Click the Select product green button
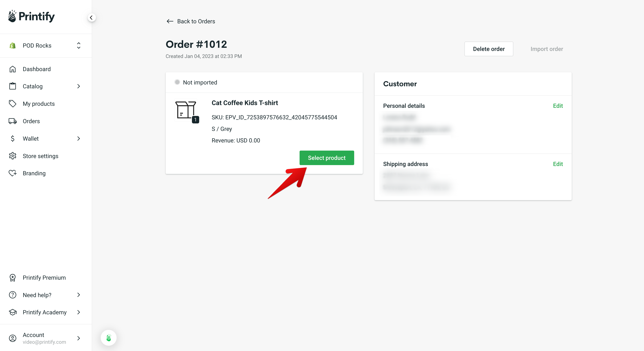 pyautogui.click(x=327, y=158)
